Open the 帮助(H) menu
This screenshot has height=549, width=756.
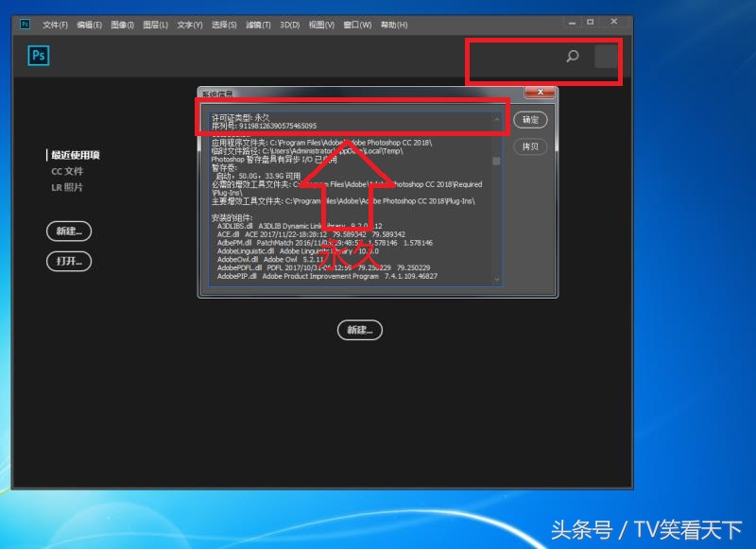click(x=393, y=25)
